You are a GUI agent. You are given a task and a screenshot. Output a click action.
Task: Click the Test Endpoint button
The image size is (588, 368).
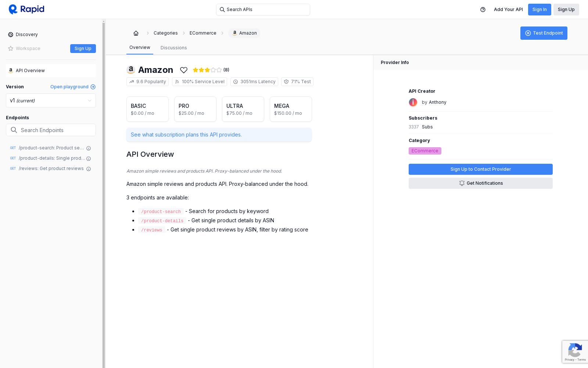point(544,33)
